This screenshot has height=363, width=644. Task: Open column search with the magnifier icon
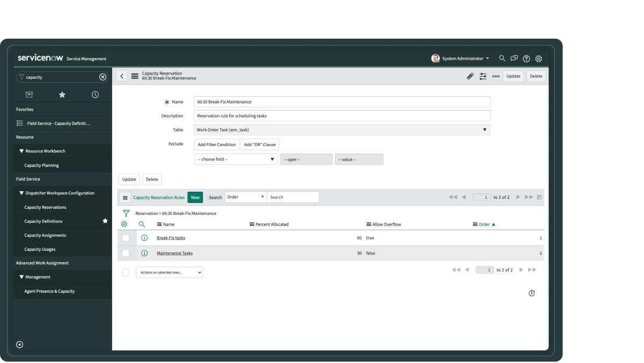(142, 224)
